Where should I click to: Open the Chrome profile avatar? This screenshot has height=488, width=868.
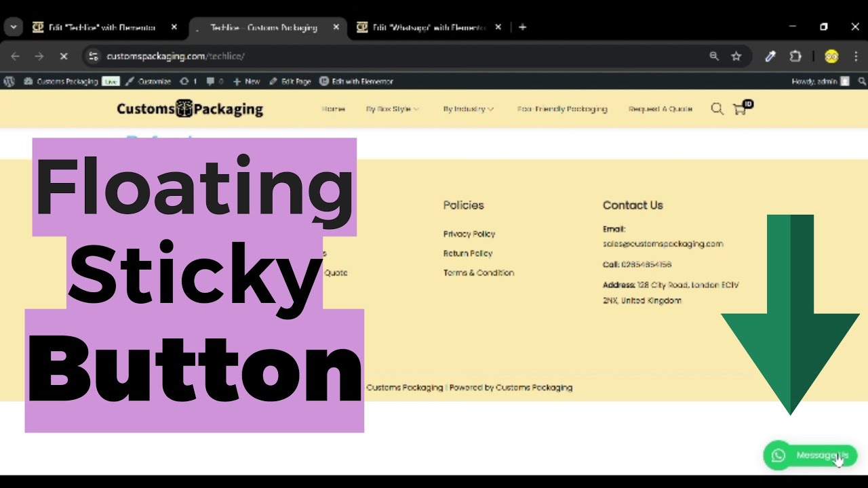(x=831, y=56)
